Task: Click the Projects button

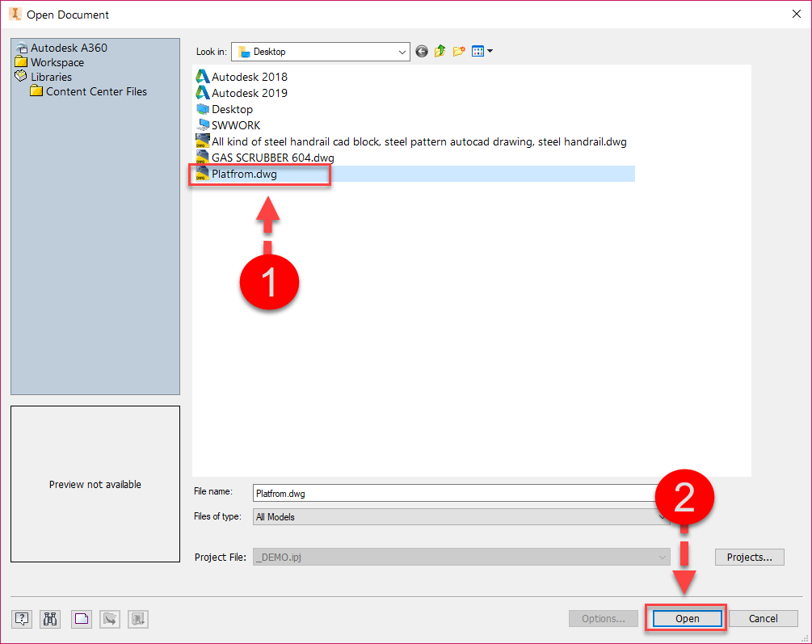Action: 748,557
